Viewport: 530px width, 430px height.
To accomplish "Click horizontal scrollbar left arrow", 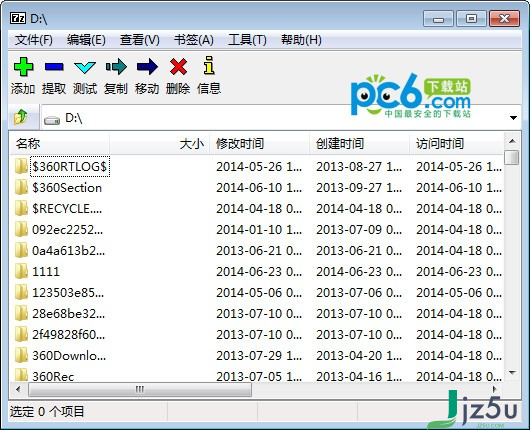I will 18,389.
